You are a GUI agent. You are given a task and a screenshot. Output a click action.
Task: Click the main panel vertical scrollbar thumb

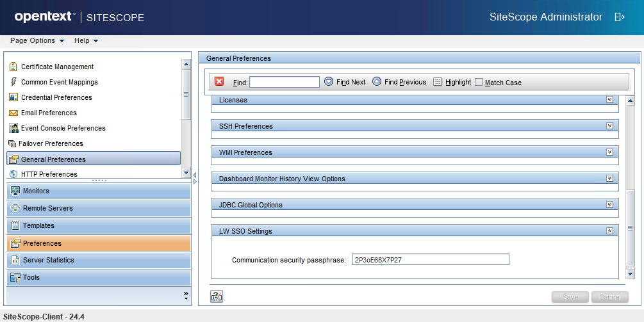coord(631,228)
